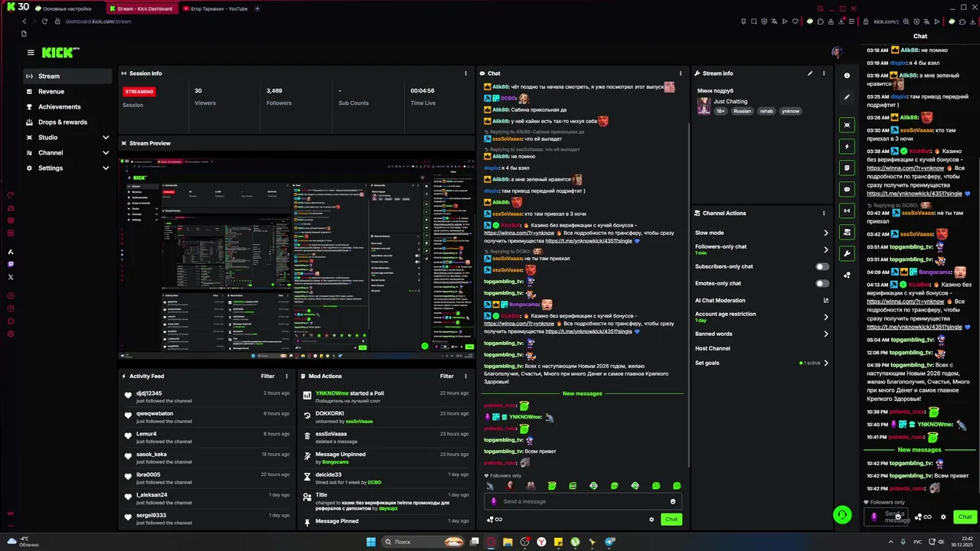980x551 pixels.
Task: Click the lightning bolt widget icon
Action: tap(847, 146)
